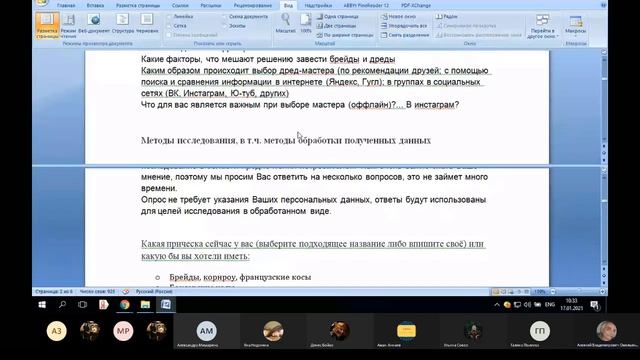Screen dimensions: 640x360
Task: Click the Office button
Action: tap(42, 3)
